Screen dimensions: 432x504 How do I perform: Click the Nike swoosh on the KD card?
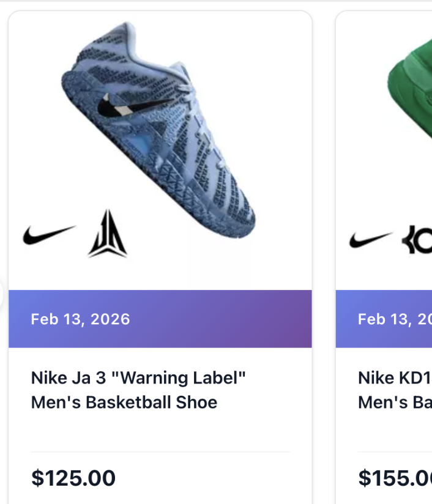[x=371, y=240]
